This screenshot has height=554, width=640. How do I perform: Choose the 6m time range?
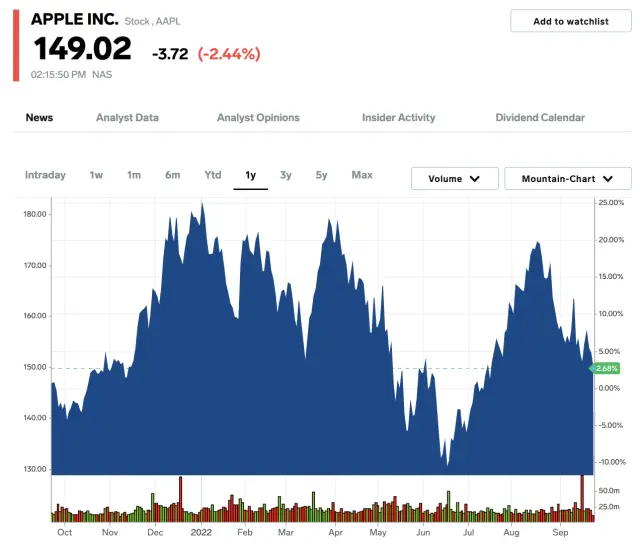point(173,175)
